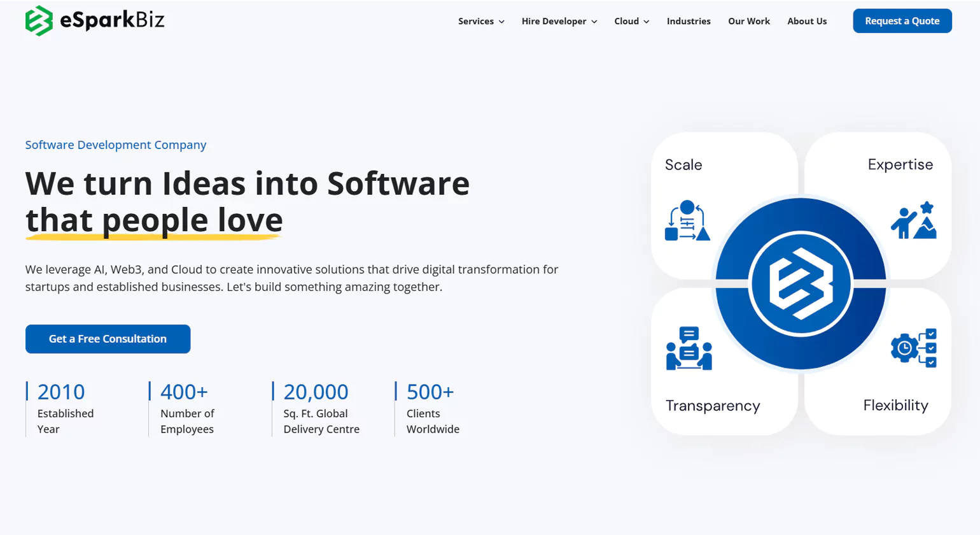The height and width of the screenshot is (535, 980).
Task: Click the Scale workflow icon
Action: 687,221
